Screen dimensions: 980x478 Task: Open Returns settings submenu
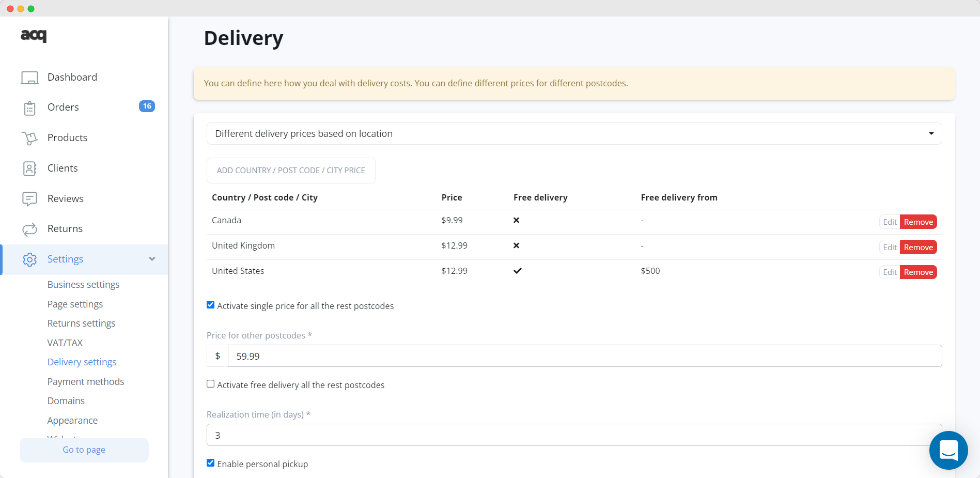tap(81, 323)
